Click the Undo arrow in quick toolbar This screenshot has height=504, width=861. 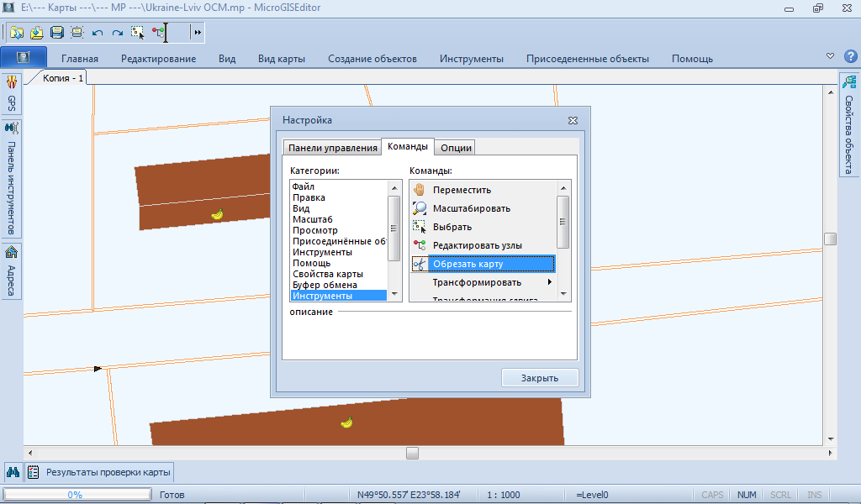pos(98,33)
